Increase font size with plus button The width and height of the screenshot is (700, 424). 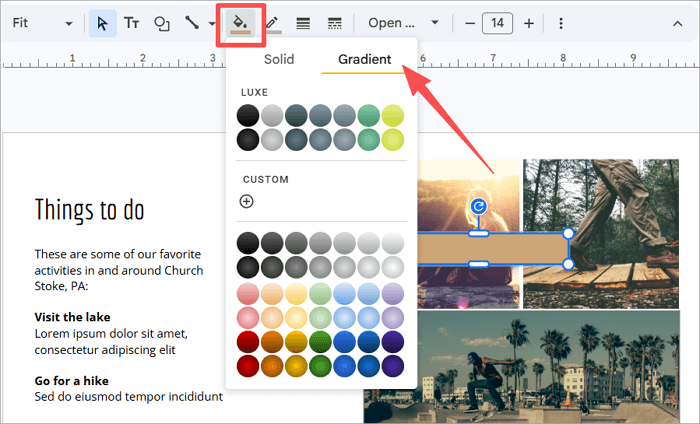528,22
